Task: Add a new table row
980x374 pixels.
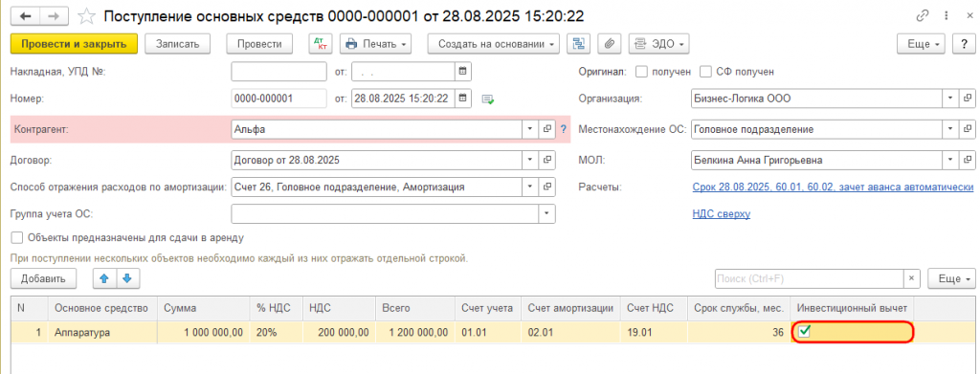Action: [x=43, y=278]
